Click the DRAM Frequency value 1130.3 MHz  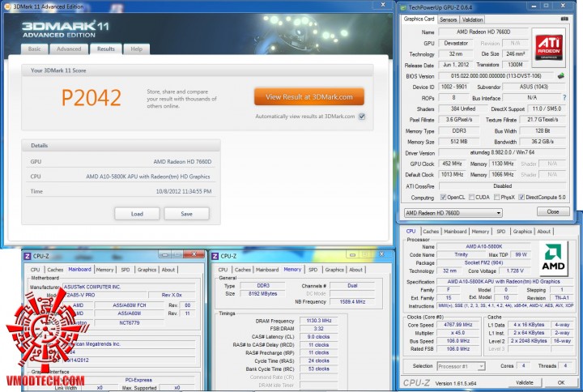click(x=319, y=321)
